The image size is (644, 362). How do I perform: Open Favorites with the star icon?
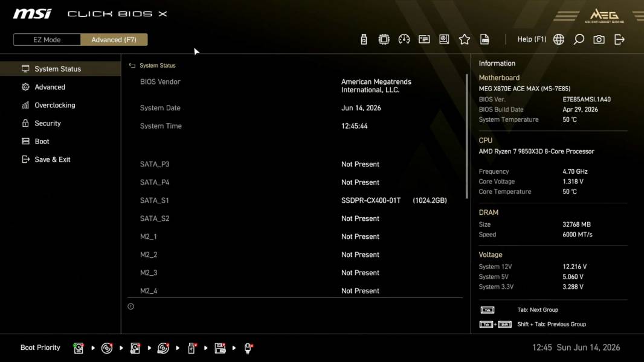tap(465, 39)
